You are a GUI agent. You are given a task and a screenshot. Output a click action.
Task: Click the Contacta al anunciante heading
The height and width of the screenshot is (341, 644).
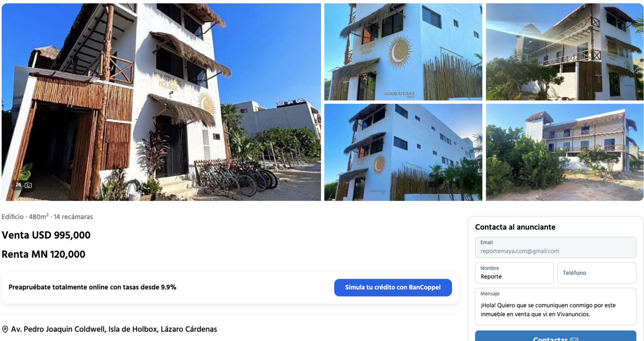(515, 227)
